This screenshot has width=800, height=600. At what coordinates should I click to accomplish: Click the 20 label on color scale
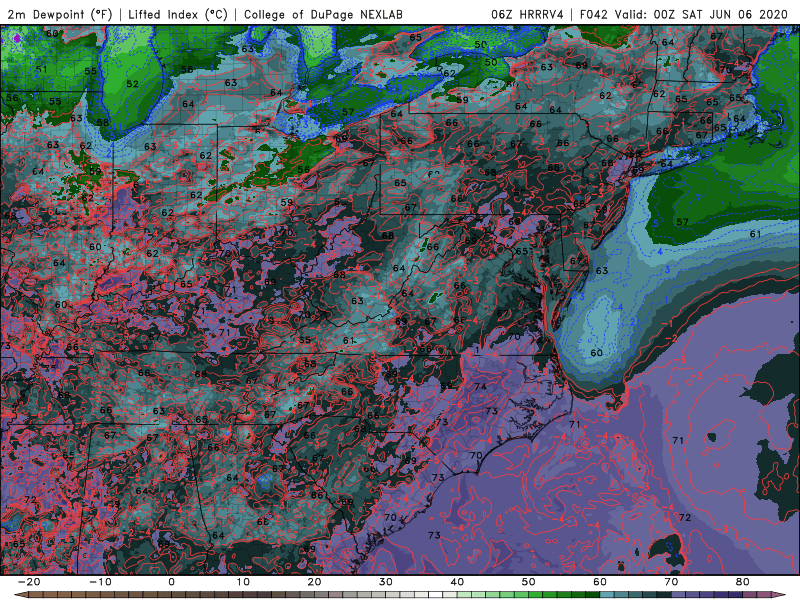[x=314, y=582]
